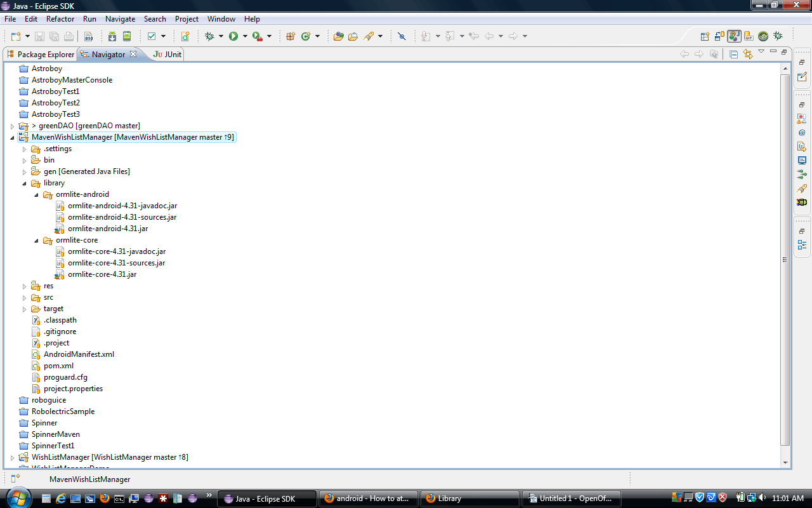This screenshot has width=812, height=508.
Task: Click the scrollbar down arrow in Navigator
Action: click(785, 463)
